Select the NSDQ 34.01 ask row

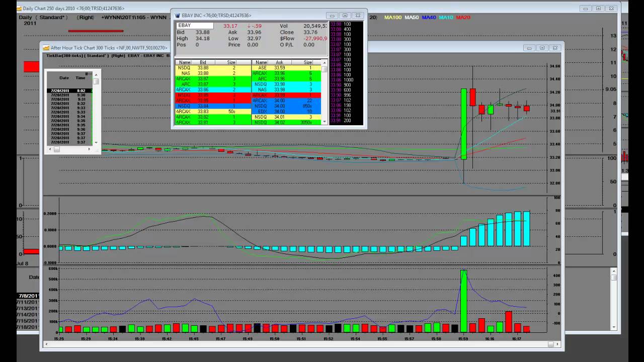287,117
